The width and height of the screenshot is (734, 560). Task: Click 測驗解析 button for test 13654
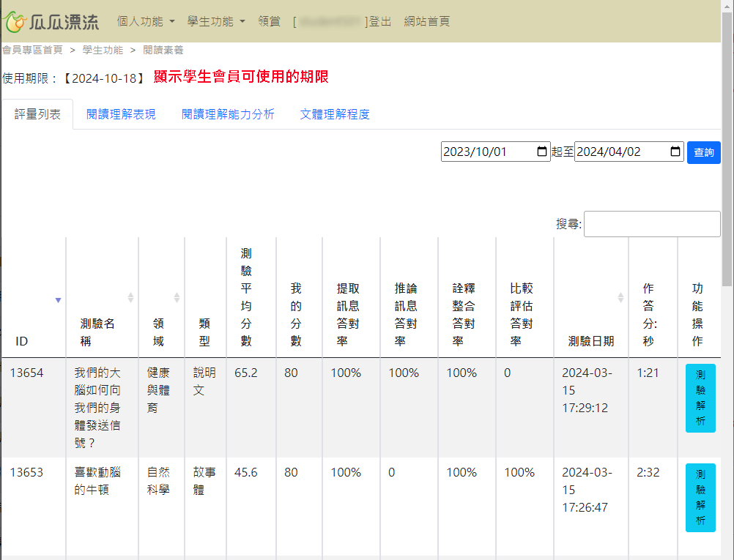pos(700,398)
